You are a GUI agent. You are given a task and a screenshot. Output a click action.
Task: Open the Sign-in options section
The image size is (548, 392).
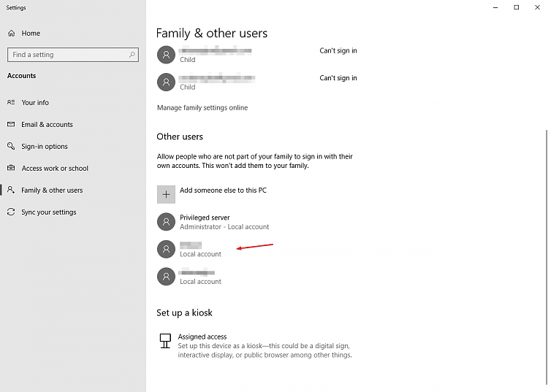point(45,146)
